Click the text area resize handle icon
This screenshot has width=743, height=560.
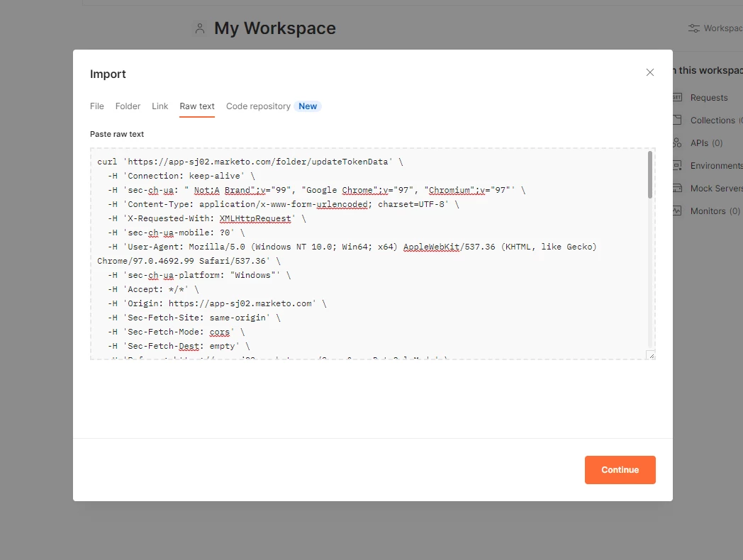click(651, 355)
